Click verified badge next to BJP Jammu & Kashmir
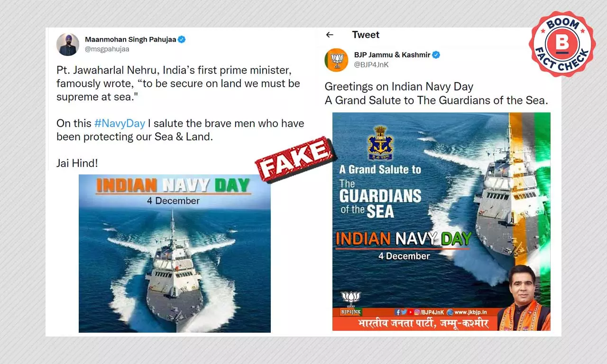The width and height of the screenshot is (607, 364). point(436,55)
